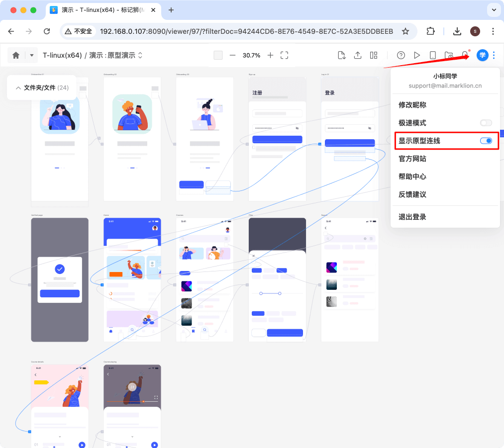The image size is (504, 448).
Task: Click the home icon in toolbar
Action: pos(16,55)
